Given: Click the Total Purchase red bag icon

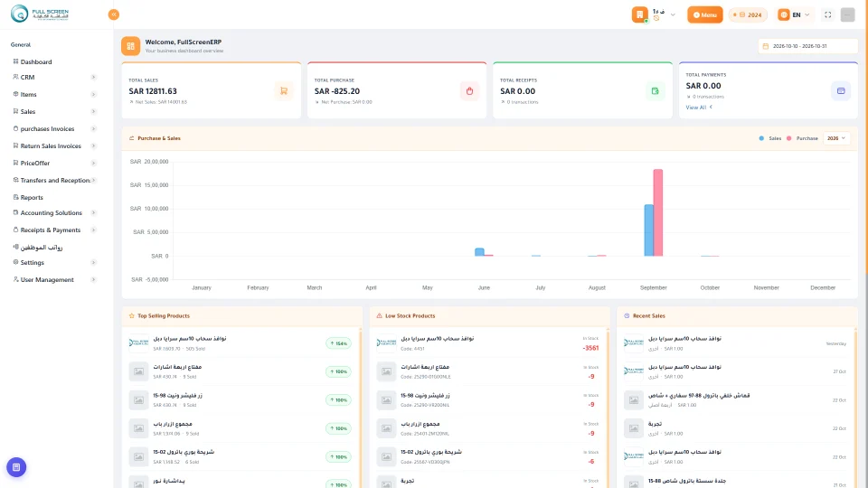Looking at the screenshot, I should (469, 90).
